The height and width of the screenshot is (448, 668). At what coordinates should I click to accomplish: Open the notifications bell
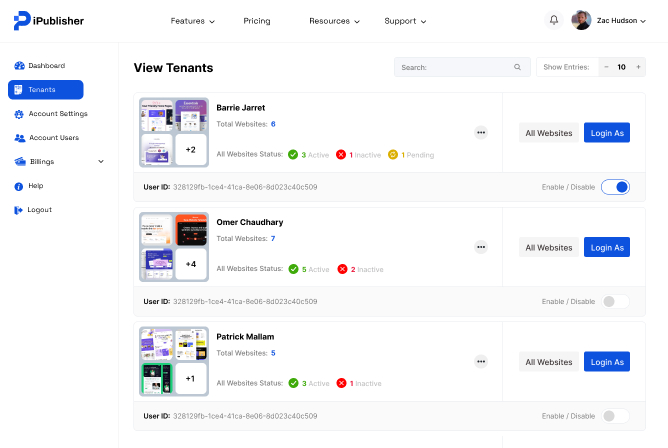554,20
